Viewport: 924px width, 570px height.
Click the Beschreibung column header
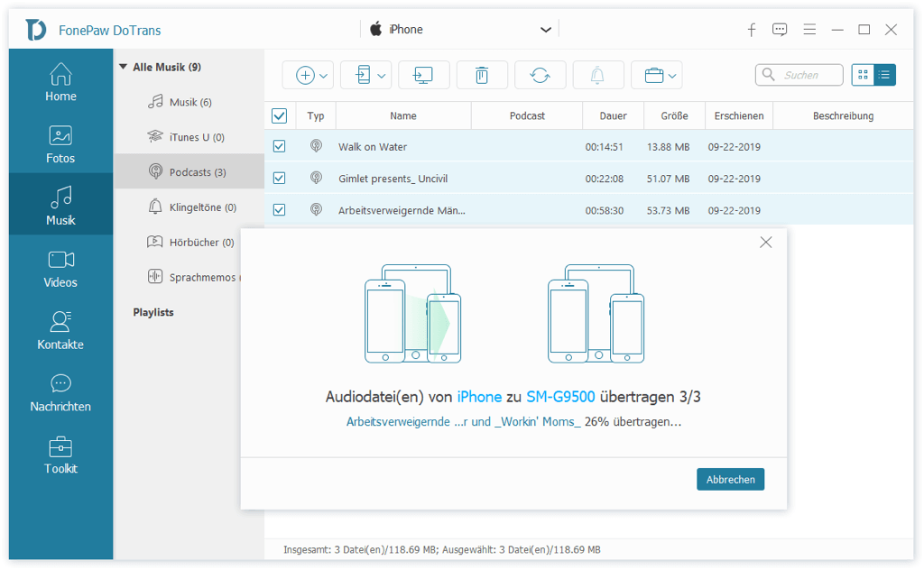click(x=844, y=116)
